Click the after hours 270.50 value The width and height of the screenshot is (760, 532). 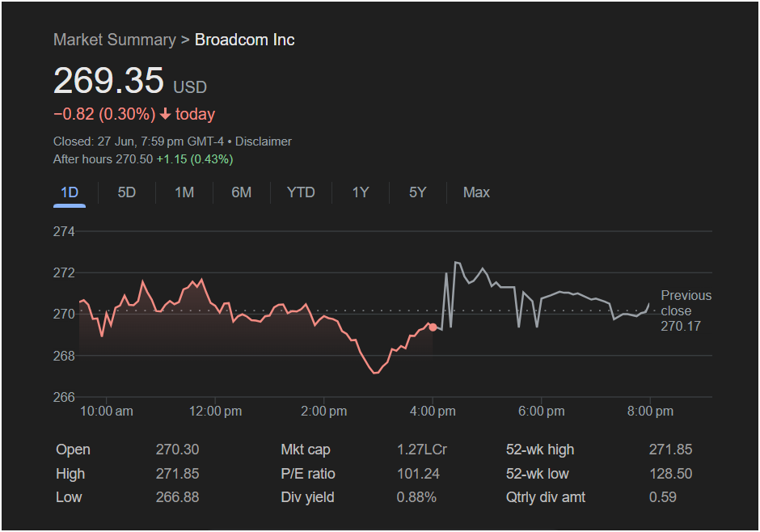pyautogui.click(x=134, y=159)
